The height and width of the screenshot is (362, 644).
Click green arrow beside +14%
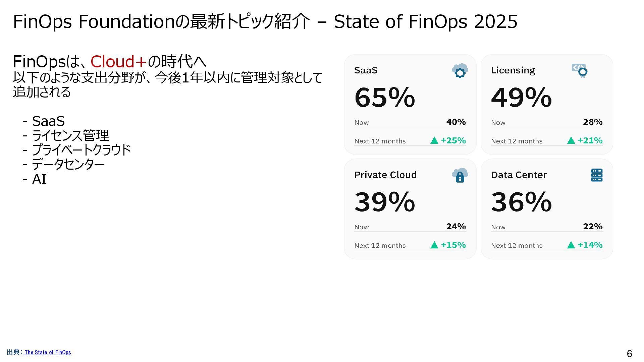click(x=571, y=245)
